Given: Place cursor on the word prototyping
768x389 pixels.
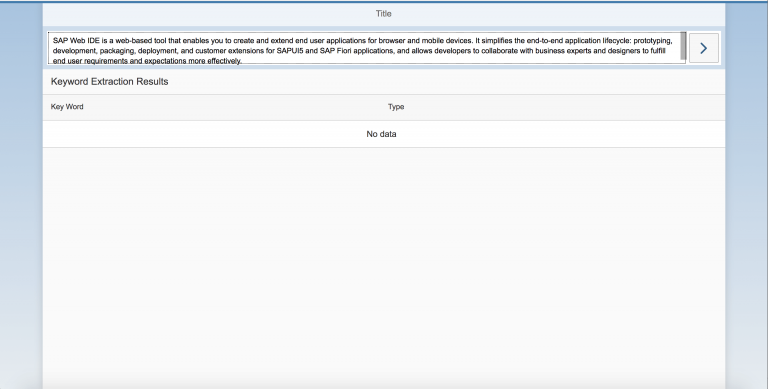Looking at the screenshot, I should (x=652, y=41).
